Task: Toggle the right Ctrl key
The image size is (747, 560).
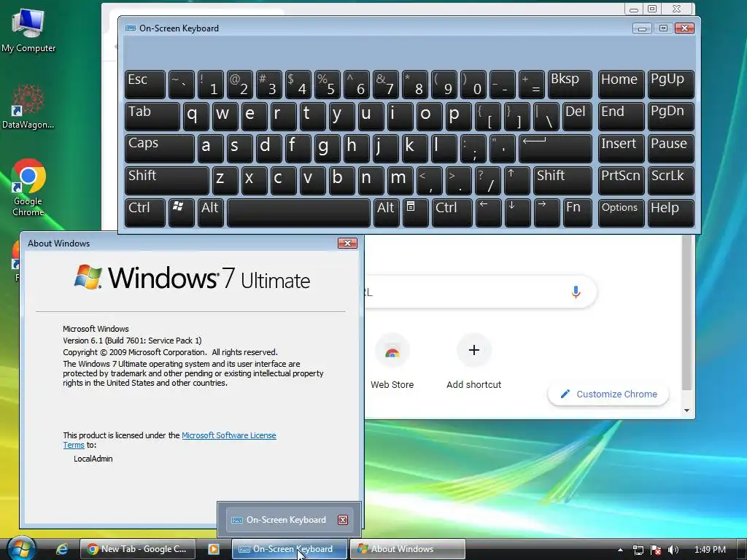Action: tap(452, 212)
